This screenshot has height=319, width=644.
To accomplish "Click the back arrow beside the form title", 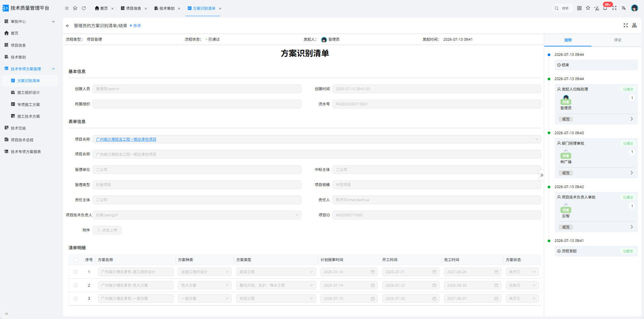I will point(68,26).
